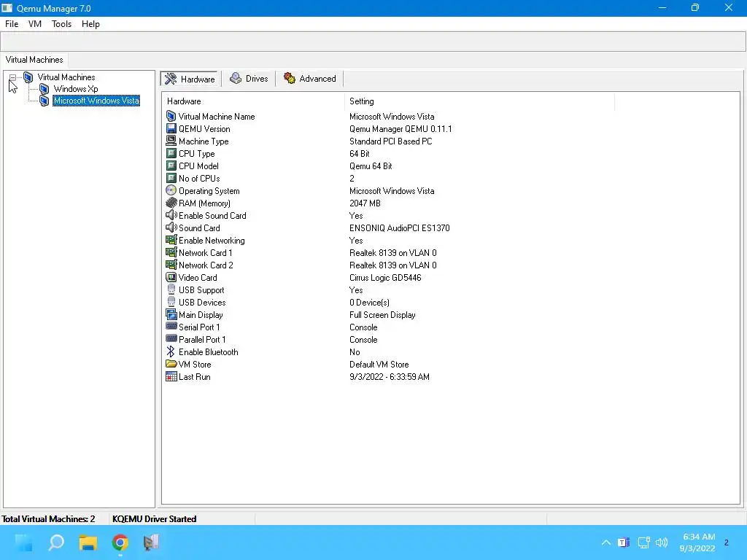Viewport: 747px width, 560px height.
Task: Click the 'Full Screen Display' setting
Action: tap(382, 315)
